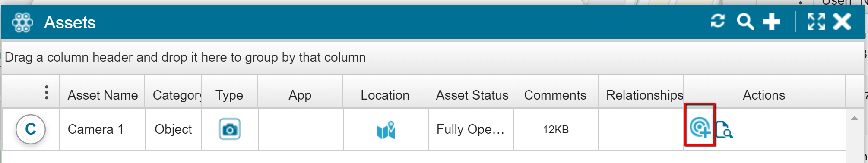Open column options three-dot menu
868x163 pixels.
47,92
